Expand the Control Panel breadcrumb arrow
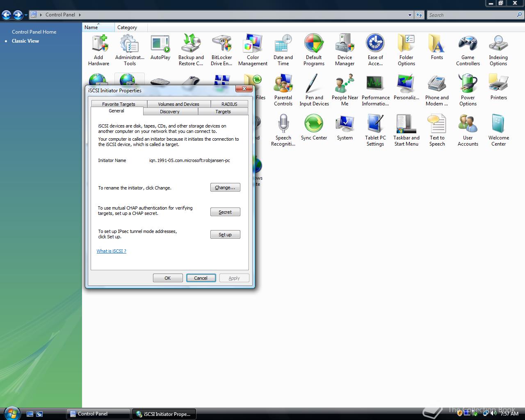The image size is (525, 420). [80, 15]
